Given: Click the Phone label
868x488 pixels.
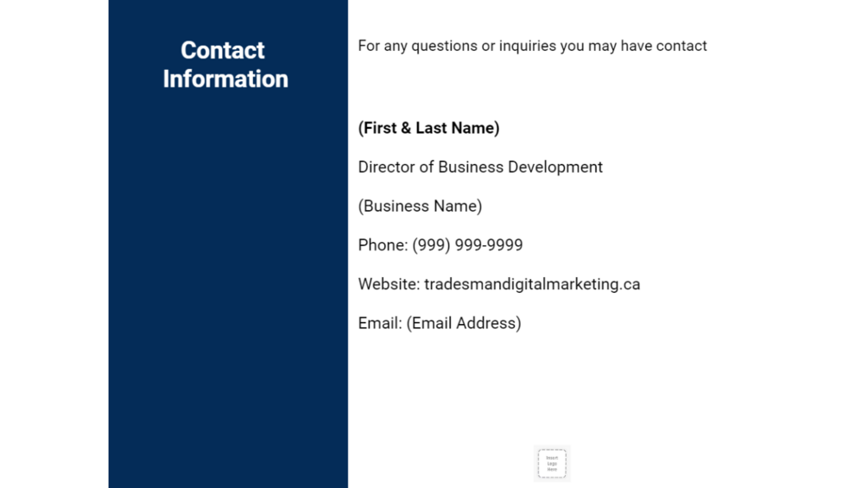Looking at the screenshot, I should (x=382, y=245).
